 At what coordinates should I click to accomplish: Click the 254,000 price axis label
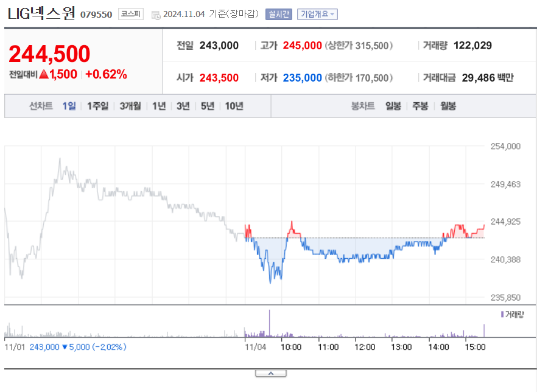tap(505, 147)
